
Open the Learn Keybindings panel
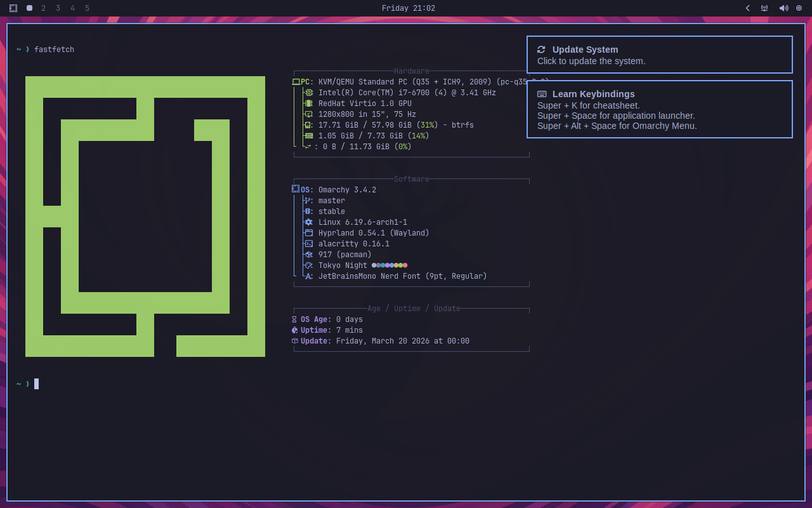click(659, 109)
